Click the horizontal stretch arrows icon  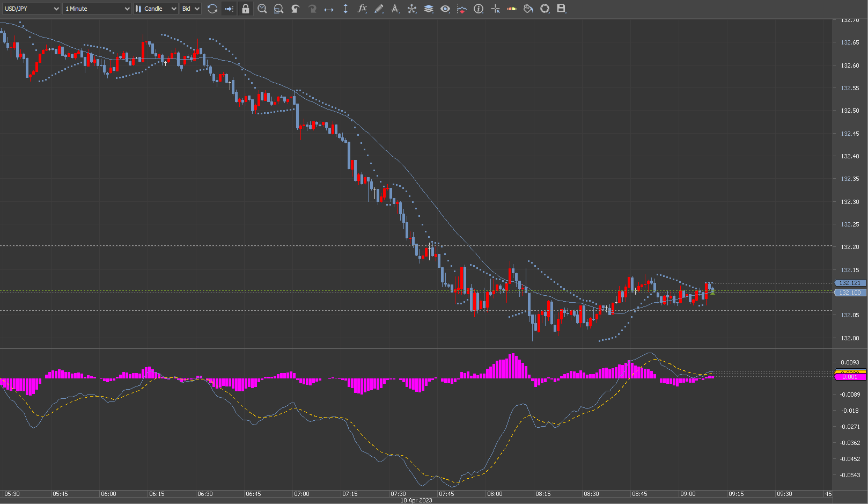(329, 9)
